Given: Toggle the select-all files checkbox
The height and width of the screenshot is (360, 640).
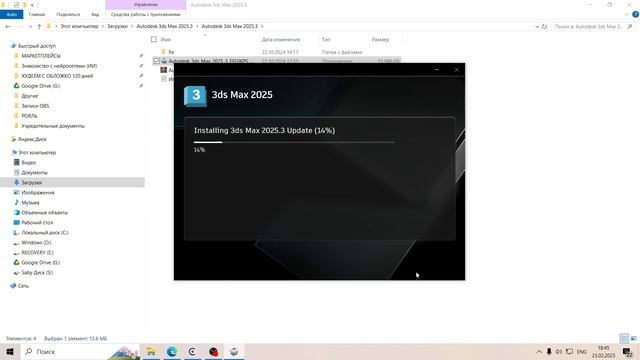Looking at the screenshot, I should 153,39.
